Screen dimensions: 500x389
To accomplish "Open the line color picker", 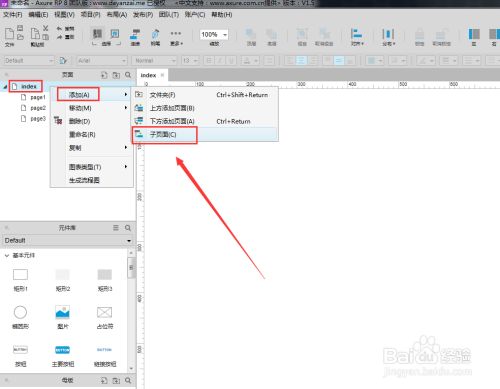I will pos(426,60).
